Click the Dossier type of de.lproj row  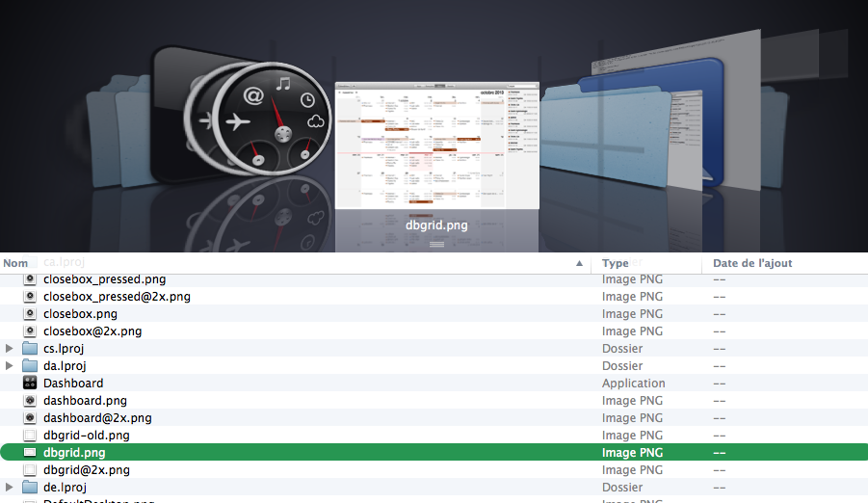tap(622, 487)
